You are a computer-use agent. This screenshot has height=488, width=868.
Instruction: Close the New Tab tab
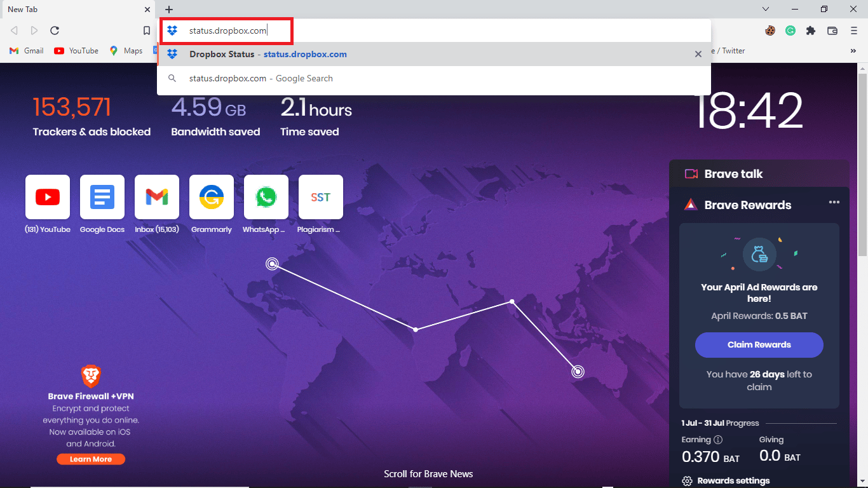[x=147, y=10]
